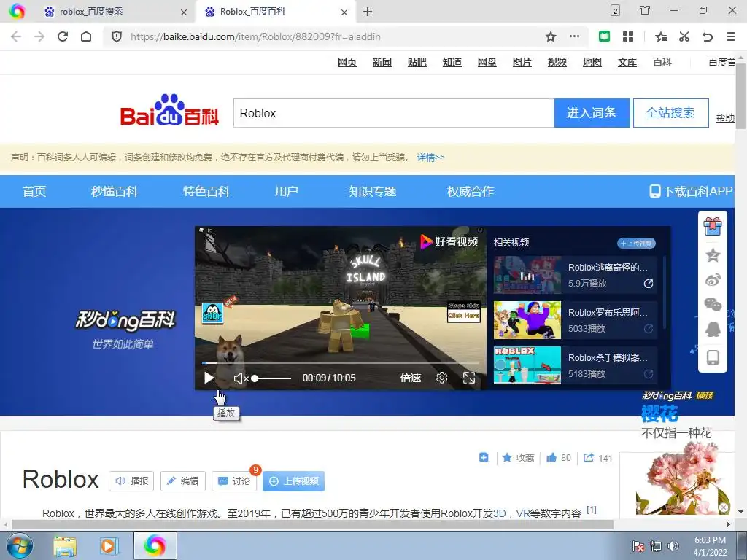The width and height of the screenshot is (747, 560).
Task: Click the shirt skin icon in title bar
Action: (645, 10)
